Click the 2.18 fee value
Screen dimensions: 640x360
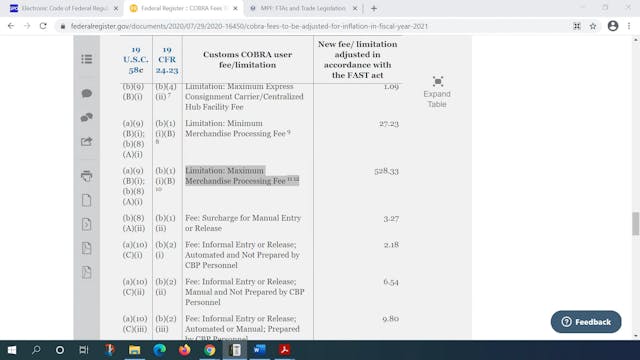[391, 245]
